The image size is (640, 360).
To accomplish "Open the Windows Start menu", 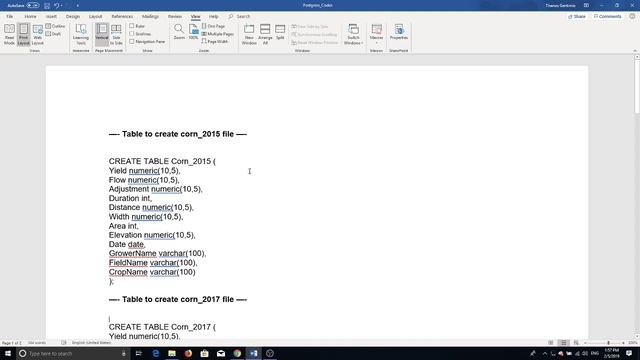I will point(8,353).
